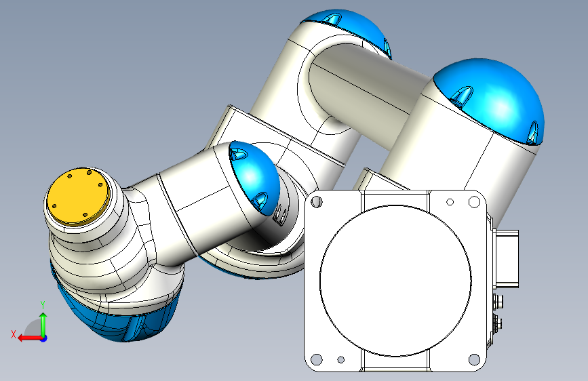Select the connector box on base's side
Screen dimensions: 588x381
point(507,259)
